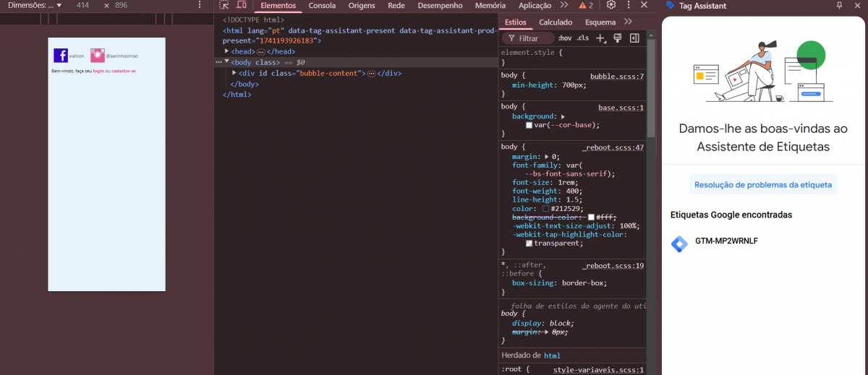Toggle the :hov element state panel

[x=564, y=38]
